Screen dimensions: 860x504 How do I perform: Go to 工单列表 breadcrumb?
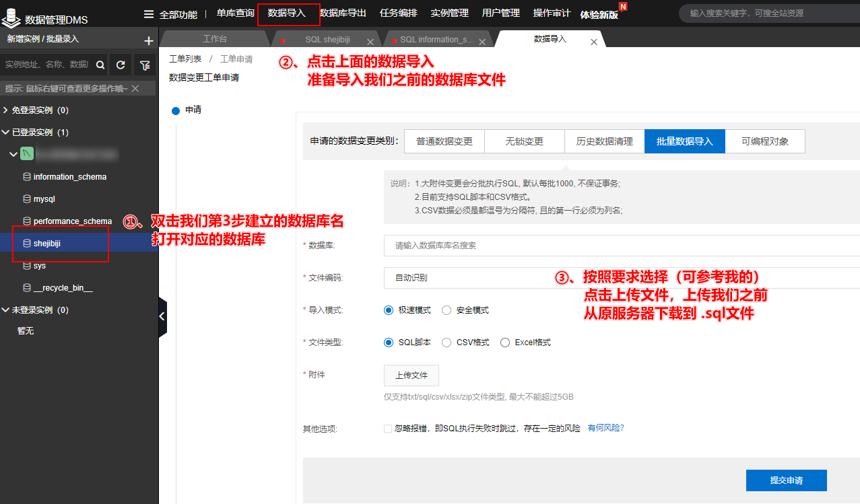pyautogui.click(x=185, y=59)
